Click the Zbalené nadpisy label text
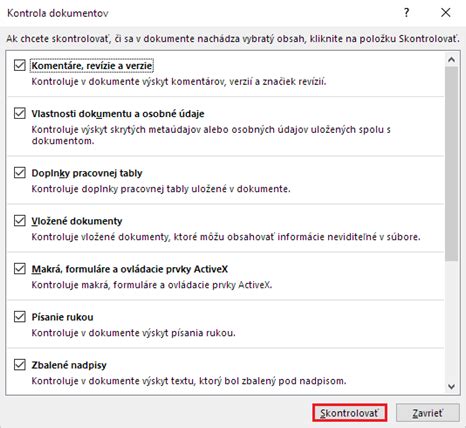466x428 pixels. point(69,365)
